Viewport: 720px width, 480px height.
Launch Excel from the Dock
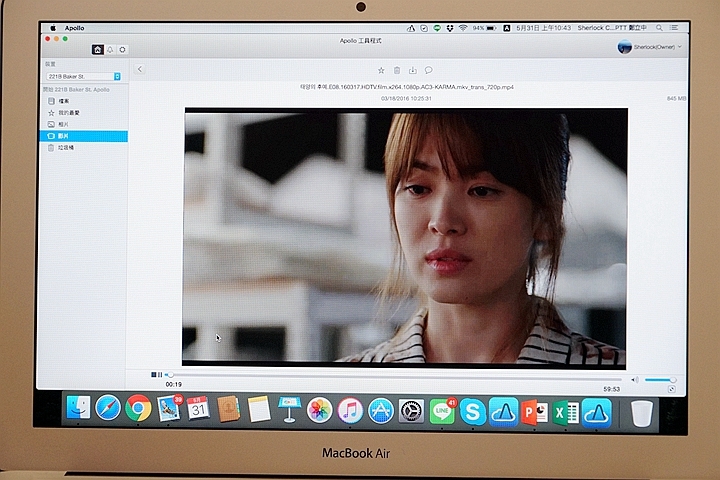[x=565, y=413]
